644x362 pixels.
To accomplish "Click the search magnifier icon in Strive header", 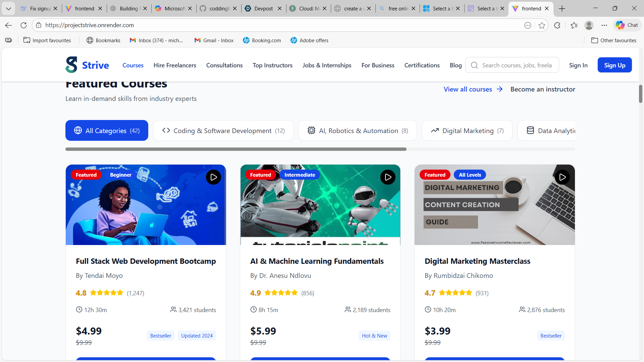I will pos(474,65).
